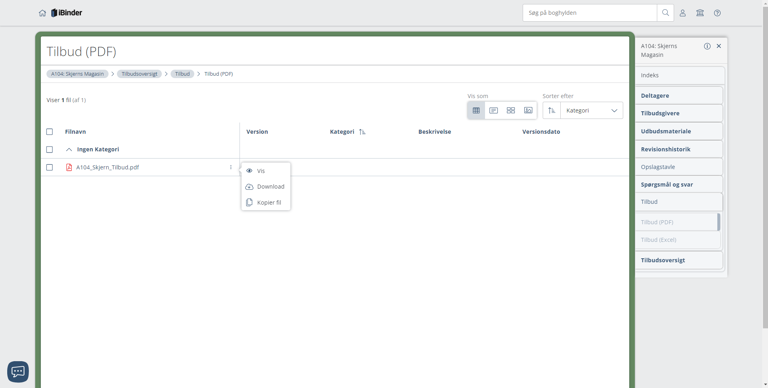Click the Filnavn column header

pos(75,132)
